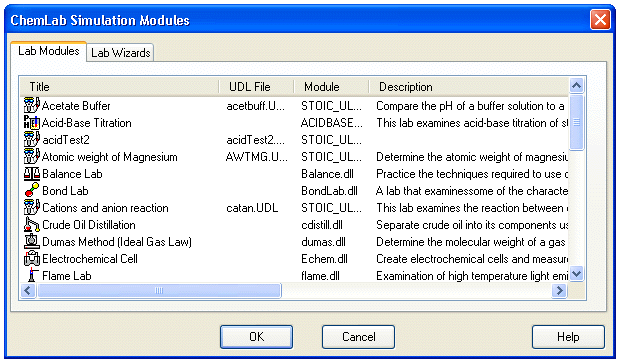Select the Cations and anion reaction row
Screen dimensions: 619x361
tap(294, 208)
